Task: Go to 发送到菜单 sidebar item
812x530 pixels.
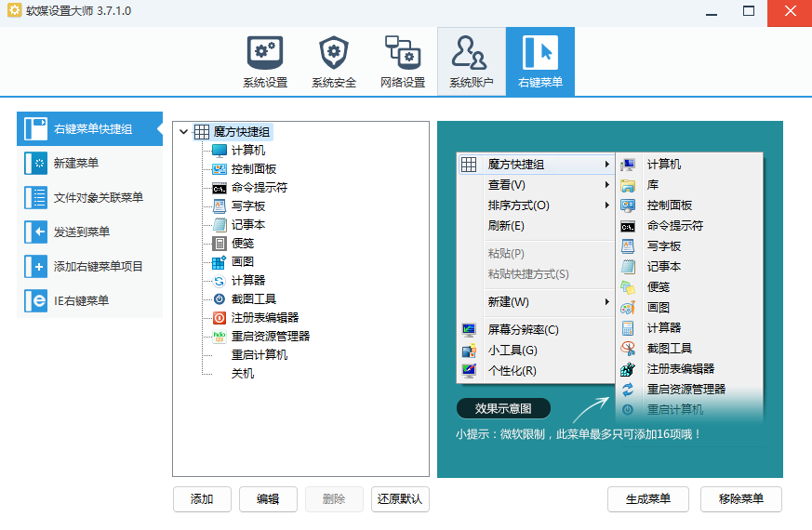Action: (89, 232)
